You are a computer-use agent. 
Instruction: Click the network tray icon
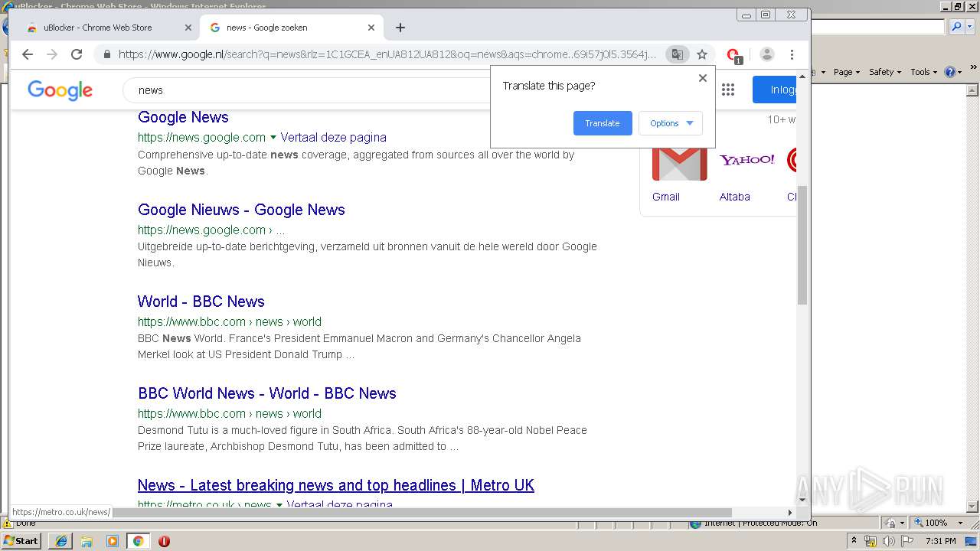[871, 541]
